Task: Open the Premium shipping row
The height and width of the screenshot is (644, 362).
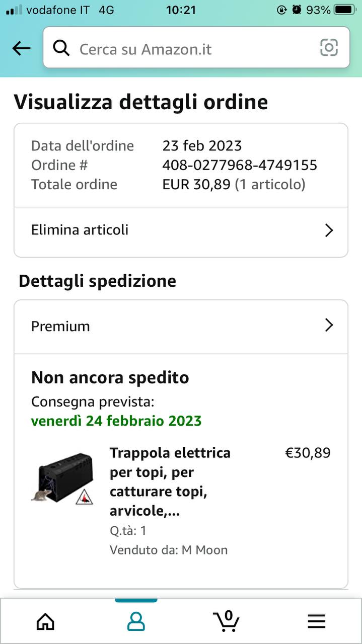Action: pos(181,326)
